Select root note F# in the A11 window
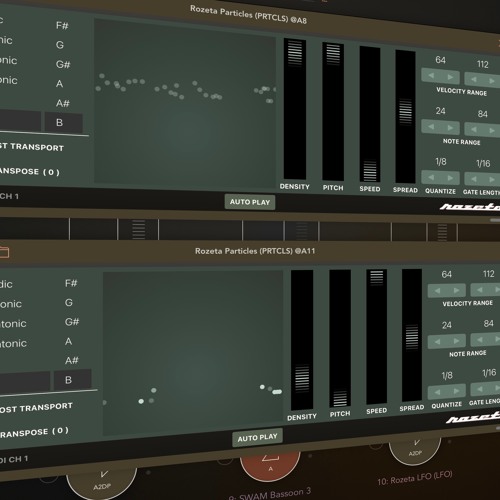This screenshot has width=500, height=500. coord(71,283)
